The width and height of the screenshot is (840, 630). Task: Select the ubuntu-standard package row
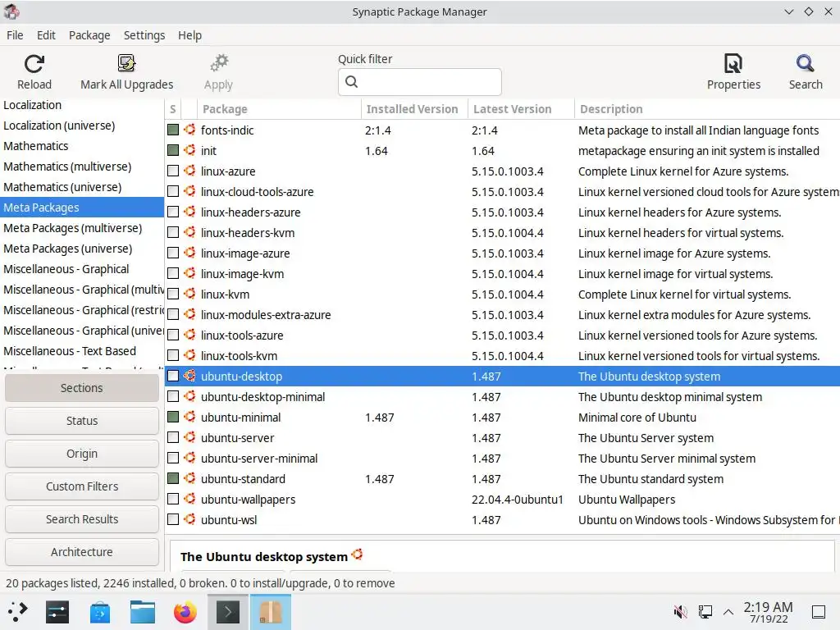point(503,479)
